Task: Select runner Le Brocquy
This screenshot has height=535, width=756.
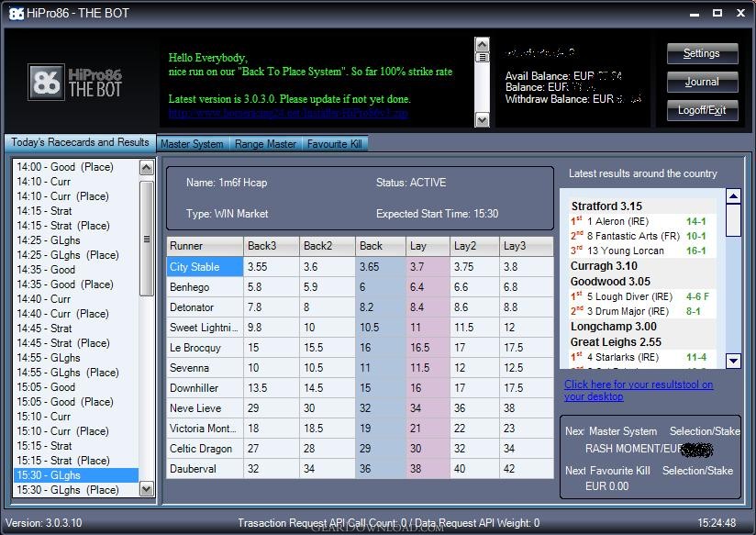Action: [x=205, y=348]
